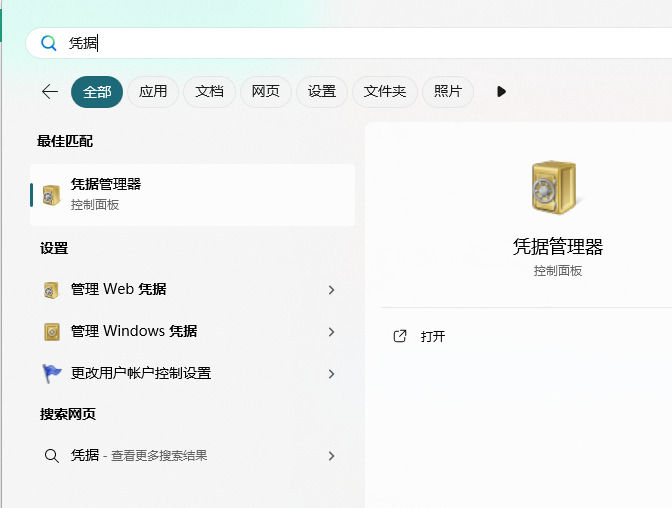Screen dimensions: 672x508
Task: Open the 凭据管理器 best match result
Action: click(192, 195)
